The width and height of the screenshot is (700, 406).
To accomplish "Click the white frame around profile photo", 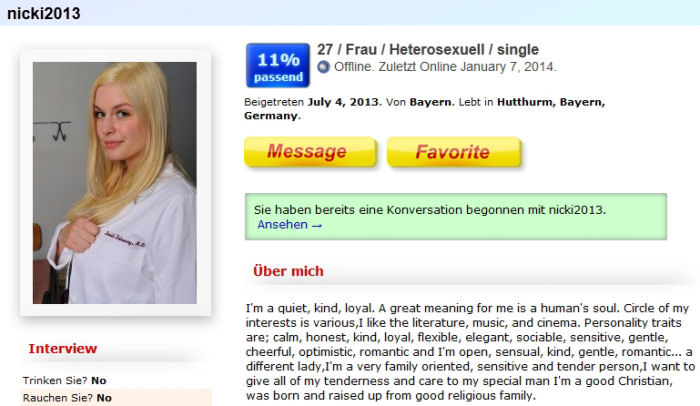I will pos(115,183).
